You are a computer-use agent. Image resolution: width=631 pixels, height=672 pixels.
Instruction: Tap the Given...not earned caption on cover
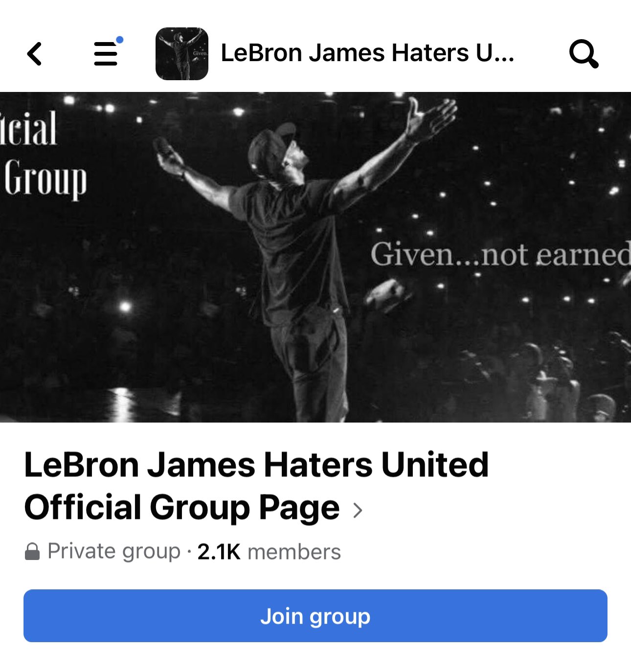(500, 254)
